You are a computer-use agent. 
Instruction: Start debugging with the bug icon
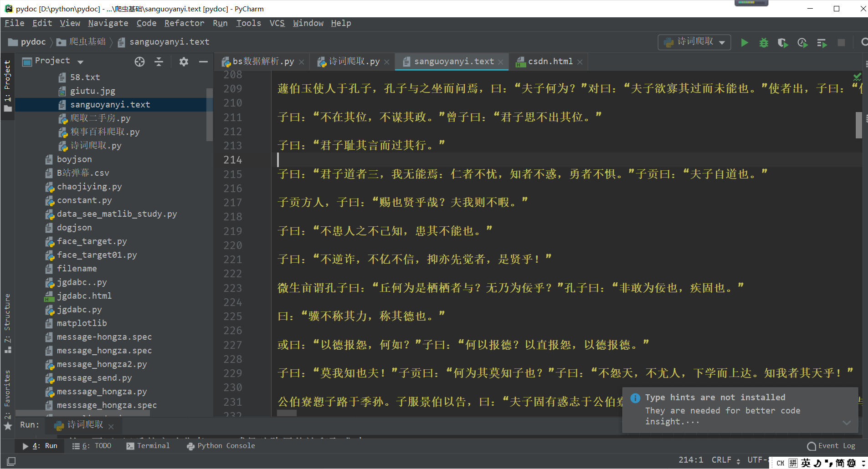point(764,42)
